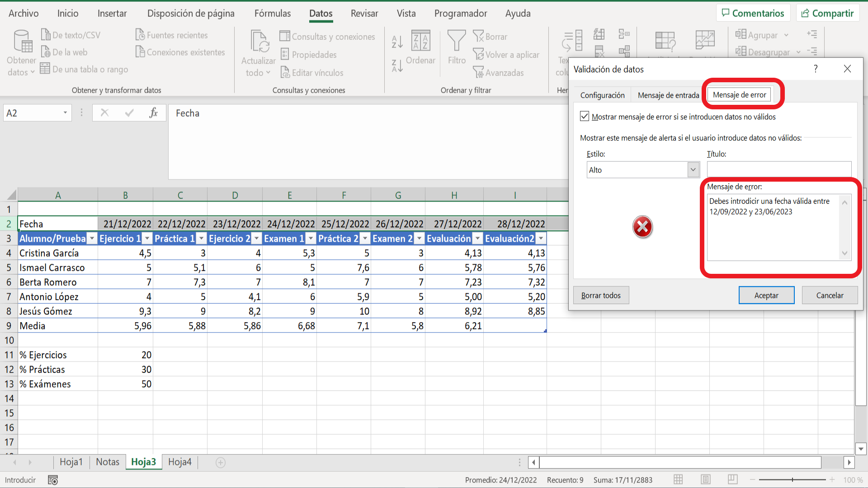
Task: Click the macro recording status bar icon
Action: point(53,480)
